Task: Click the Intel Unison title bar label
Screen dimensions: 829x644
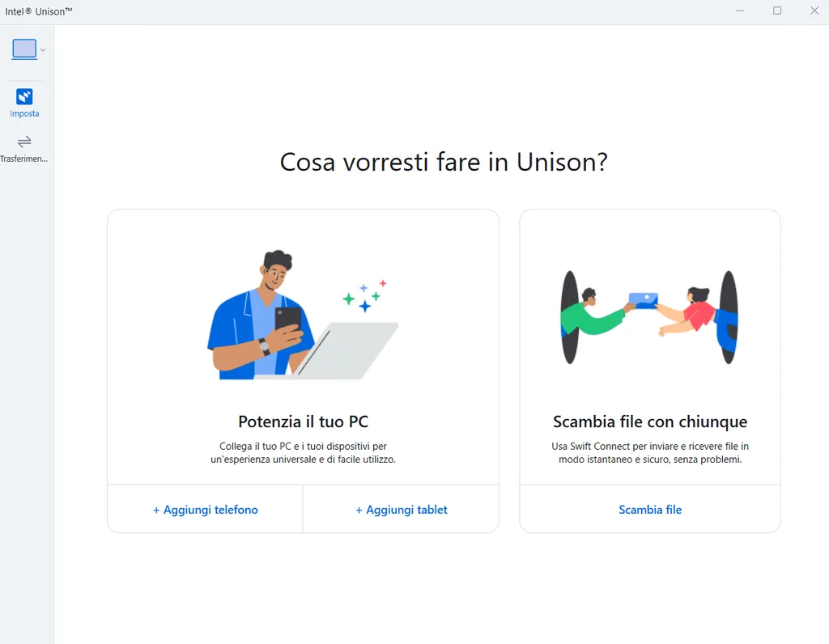Action: (x=39, y=11)
